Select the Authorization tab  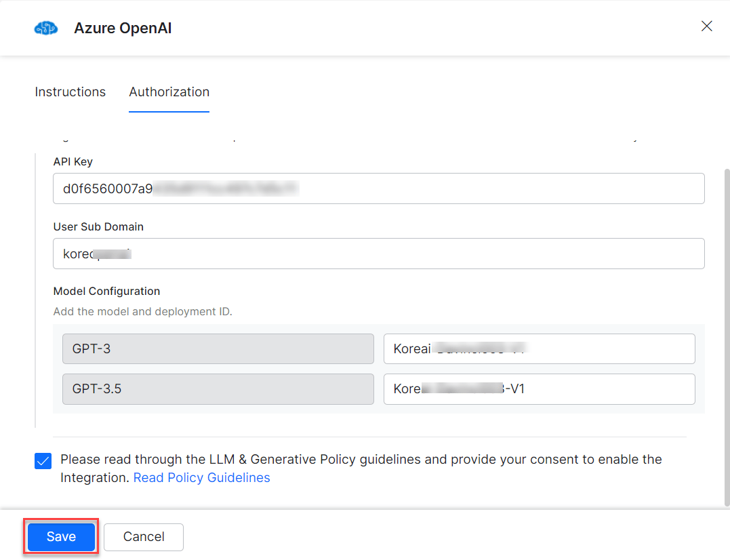click(169, 92)
